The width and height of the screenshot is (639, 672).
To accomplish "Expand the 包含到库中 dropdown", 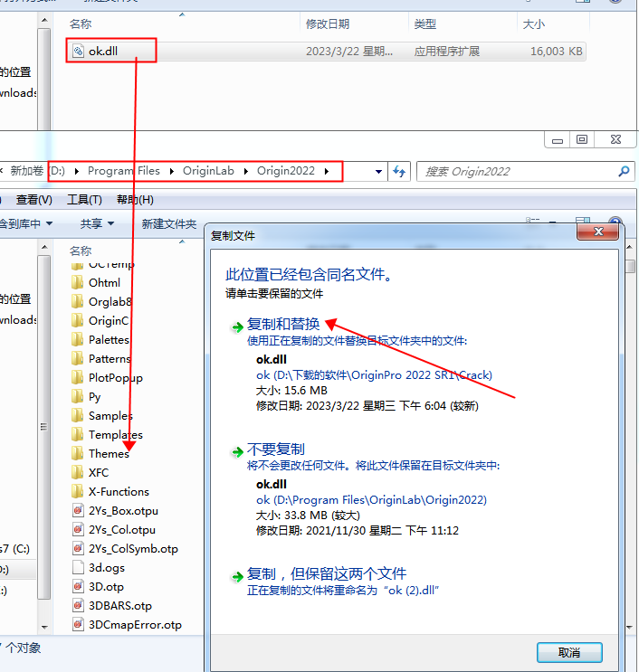I will (26, 223).
